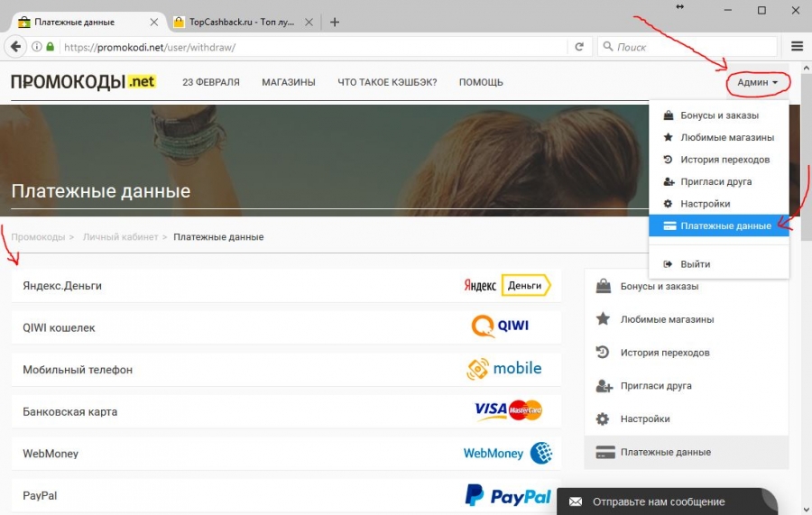Image resolution: width=812 pixels, height=515 pixels.
Task: Click the card icon in dropdown menu
Action: (669, 226)
